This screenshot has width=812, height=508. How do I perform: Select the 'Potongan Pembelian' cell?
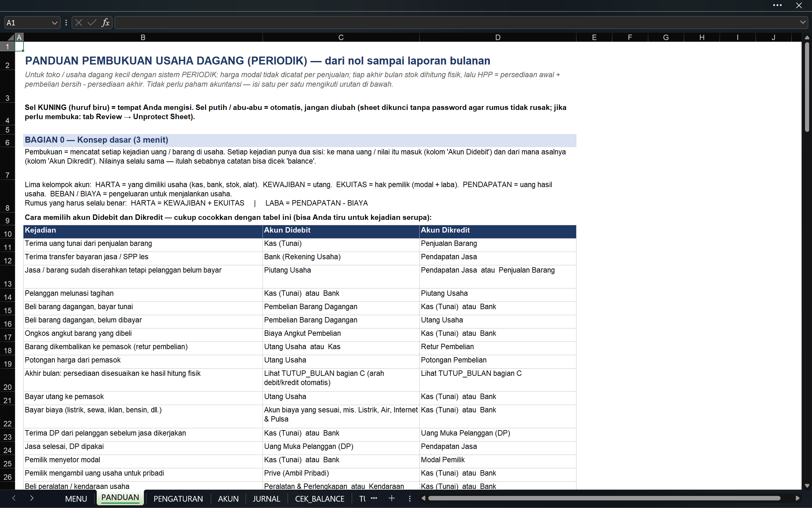[498, 362]
